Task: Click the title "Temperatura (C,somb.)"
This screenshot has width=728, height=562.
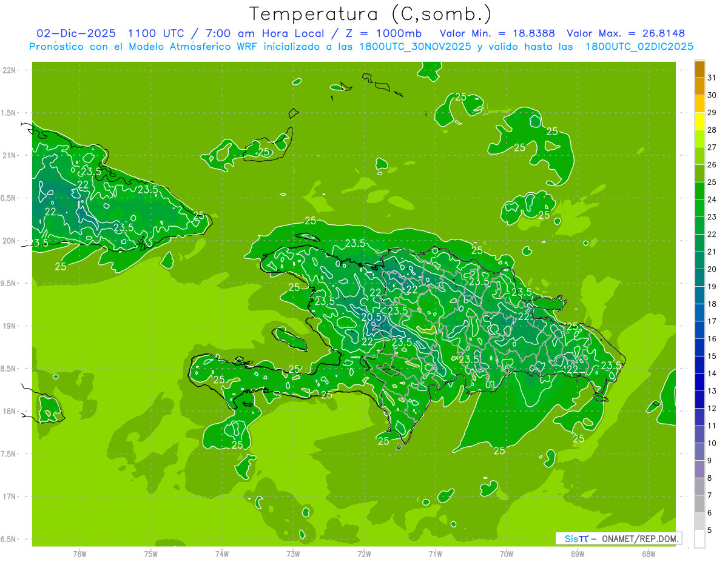Action: (x=371, y=15)
